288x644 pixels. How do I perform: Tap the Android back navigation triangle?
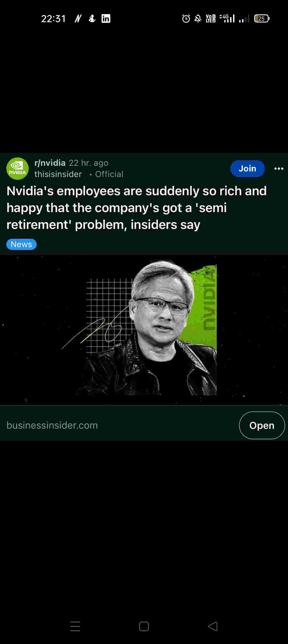(x=213, y=626)
